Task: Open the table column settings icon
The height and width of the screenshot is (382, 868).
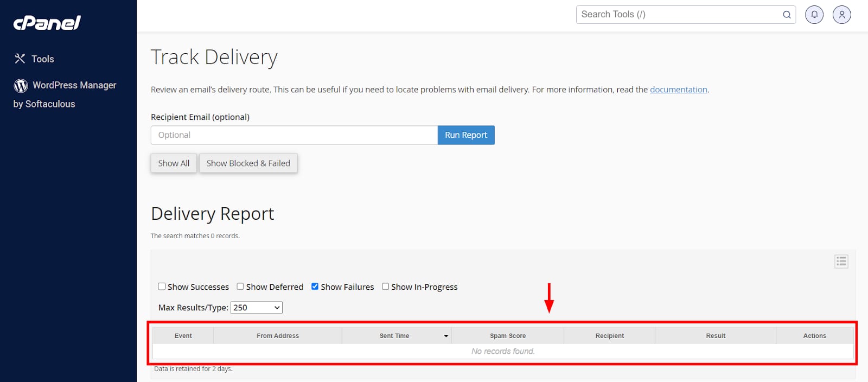Action: point(841,262)
